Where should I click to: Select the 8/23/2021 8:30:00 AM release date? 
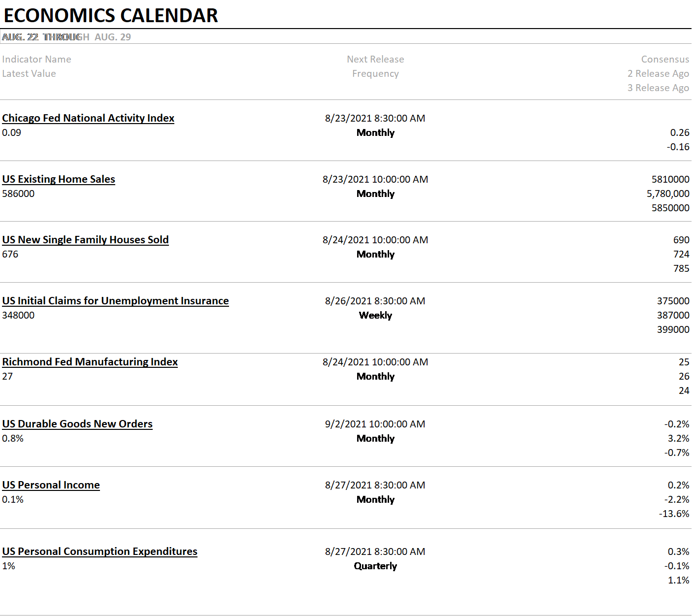tap(375, 118)
